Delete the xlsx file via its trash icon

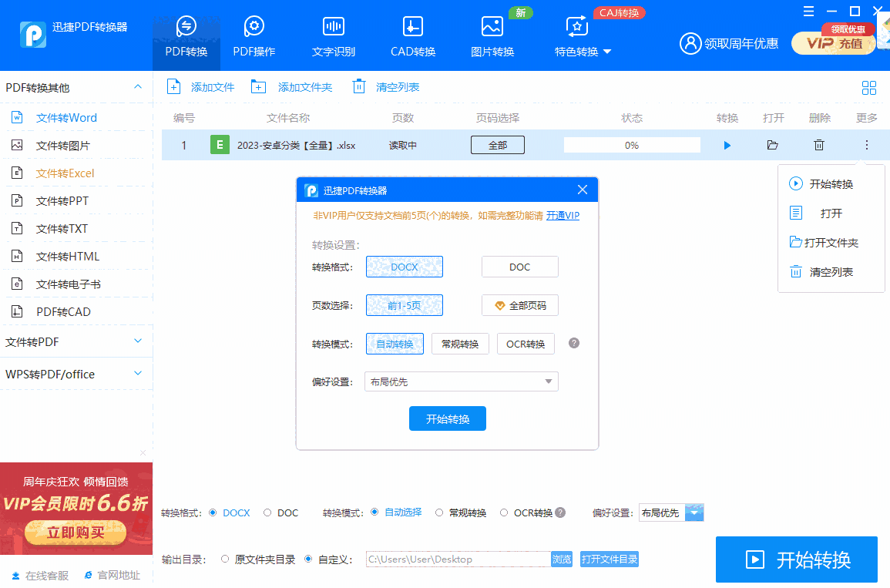818,144
